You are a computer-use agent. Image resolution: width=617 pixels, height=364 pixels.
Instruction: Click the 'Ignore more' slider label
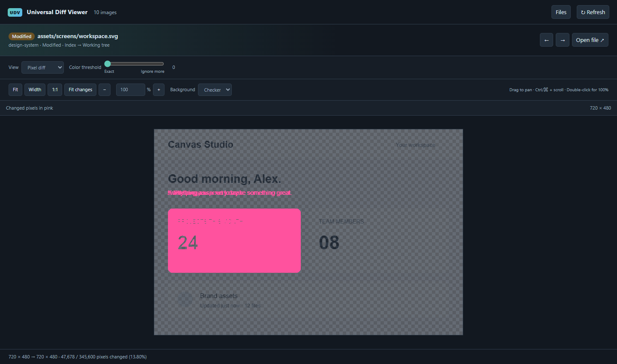click(x=153, y=72)
